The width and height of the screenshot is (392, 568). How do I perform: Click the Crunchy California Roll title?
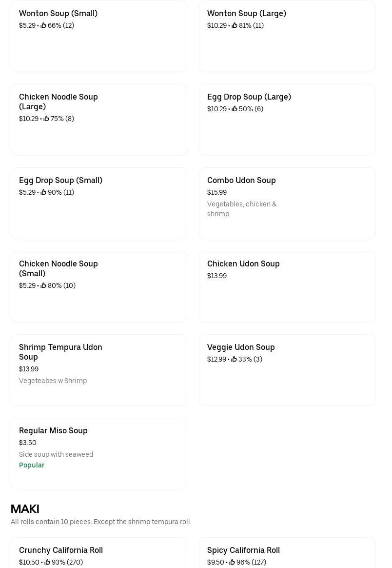pyautogui.click(x=61, y=550)
